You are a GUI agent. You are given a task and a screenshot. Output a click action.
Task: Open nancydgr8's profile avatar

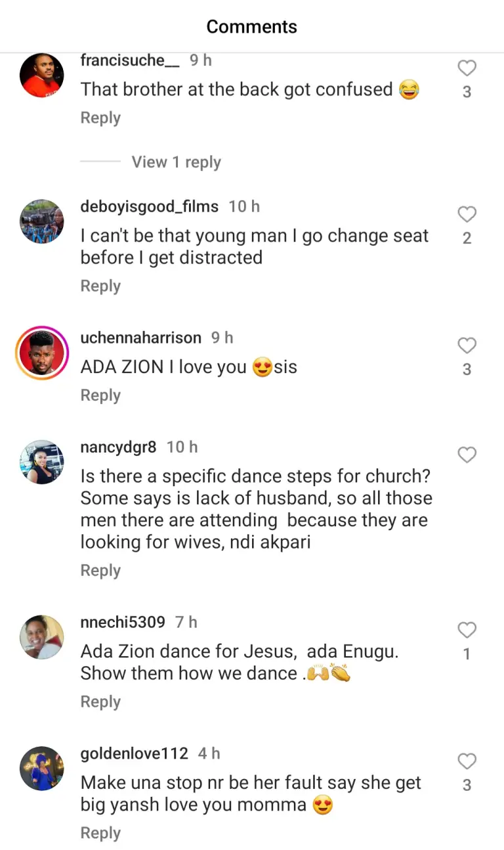(42, 462)
